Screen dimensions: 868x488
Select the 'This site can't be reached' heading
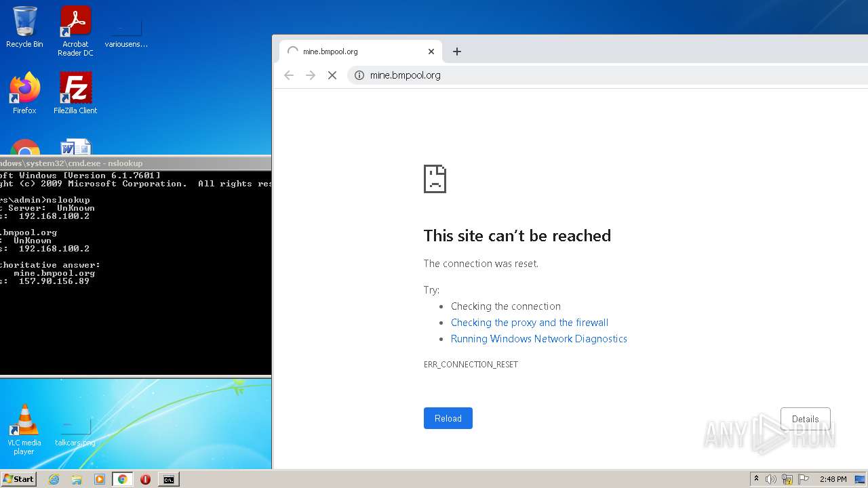[x=517, y=236]
